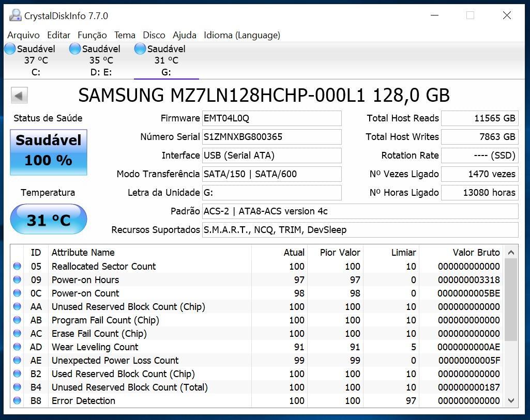Click raw value 000000003318
Image resolution: width=530 pixels, height=420 pixels.
469,280
